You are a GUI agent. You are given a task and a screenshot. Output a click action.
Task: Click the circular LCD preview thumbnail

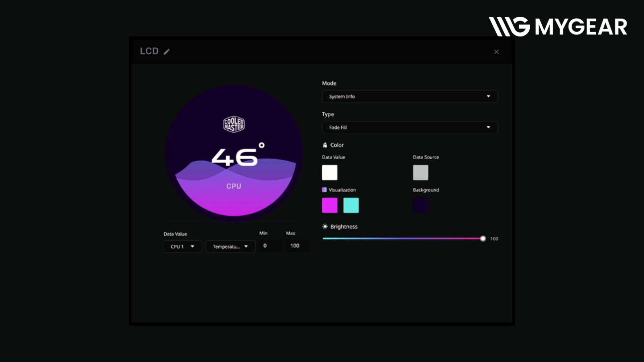pyautogui.click(x=234, y=153)
